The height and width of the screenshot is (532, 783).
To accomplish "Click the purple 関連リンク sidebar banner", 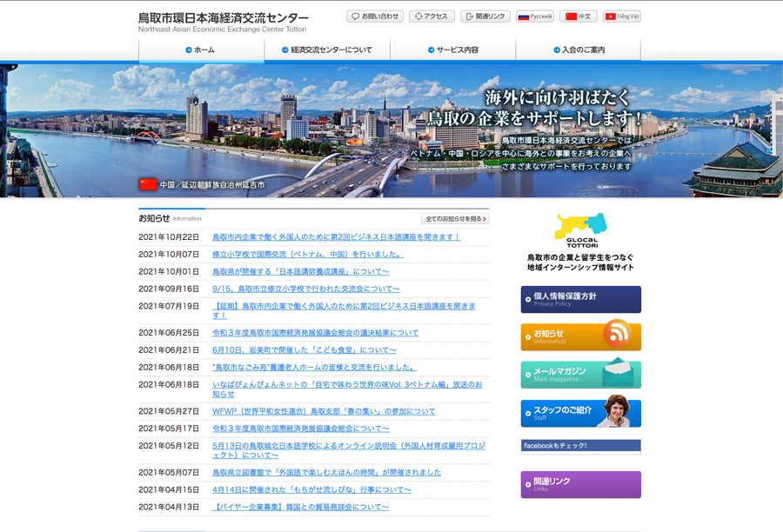I will (580, 484).
